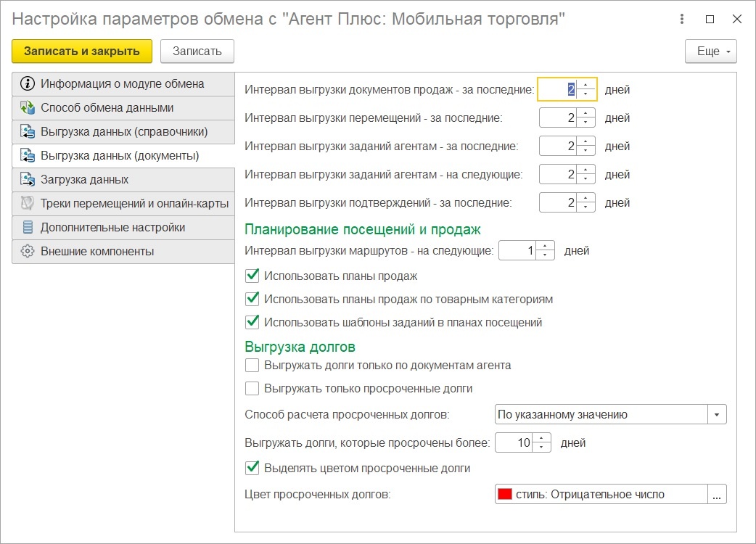Close the settings window

[737, 19]
